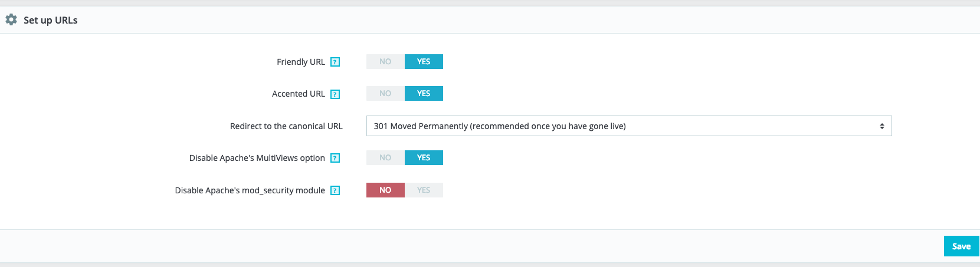Set mod_security disable option to YES
Image resolution: width=980 pixels, height=267 pixels.
424,190
